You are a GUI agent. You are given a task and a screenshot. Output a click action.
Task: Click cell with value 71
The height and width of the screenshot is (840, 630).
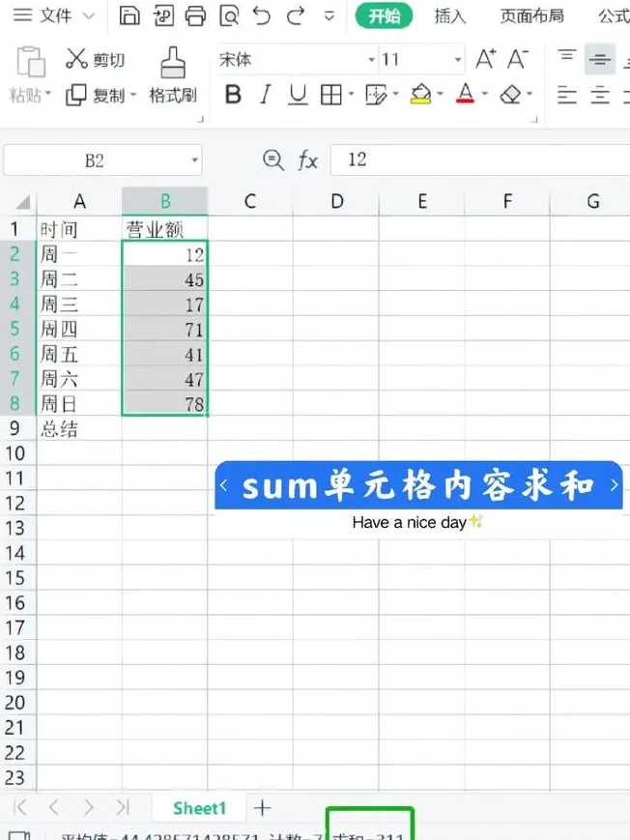[164, 329]
